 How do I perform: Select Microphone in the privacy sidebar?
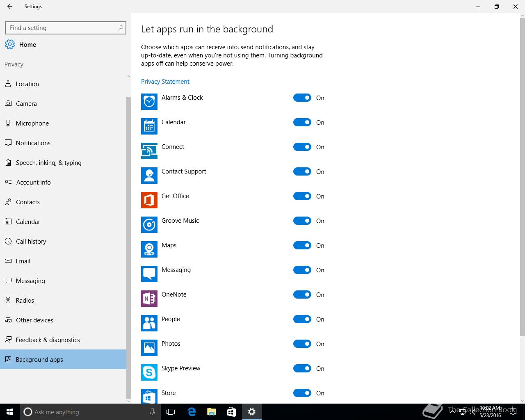[x=32, y=123]
